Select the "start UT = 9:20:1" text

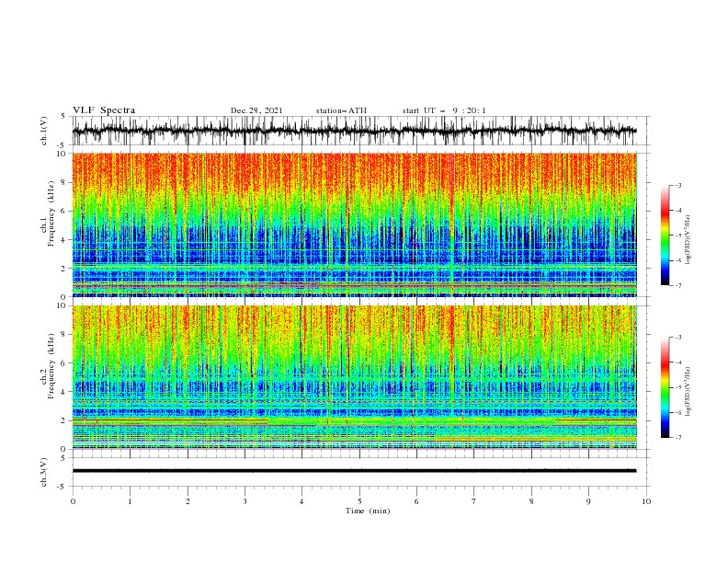[444, 110]
